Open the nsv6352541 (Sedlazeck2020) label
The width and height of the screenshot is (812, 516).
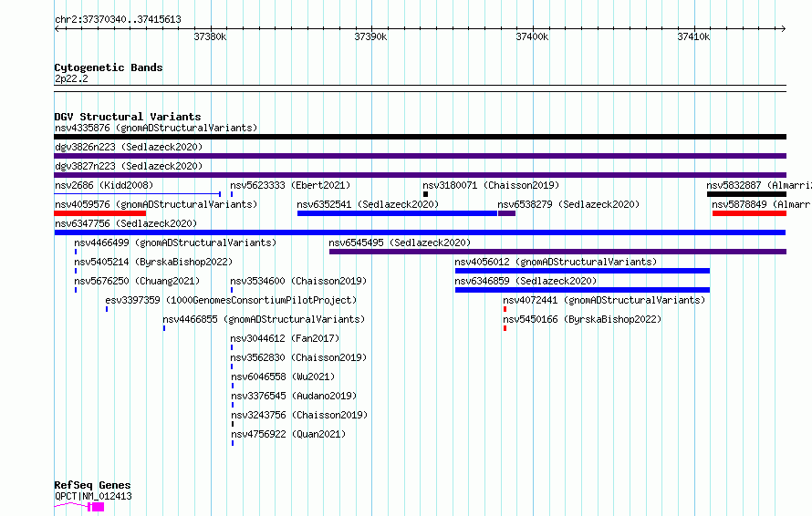point(368,204)
